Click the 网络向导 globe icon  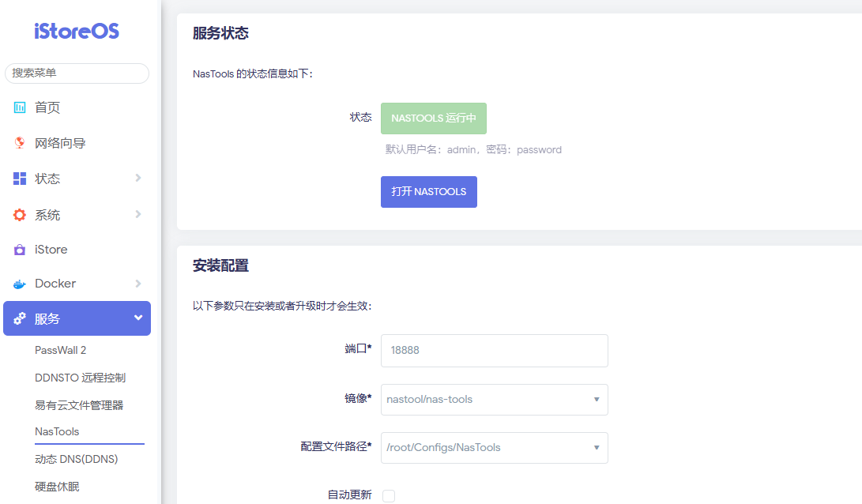click(x=20, y=143)
